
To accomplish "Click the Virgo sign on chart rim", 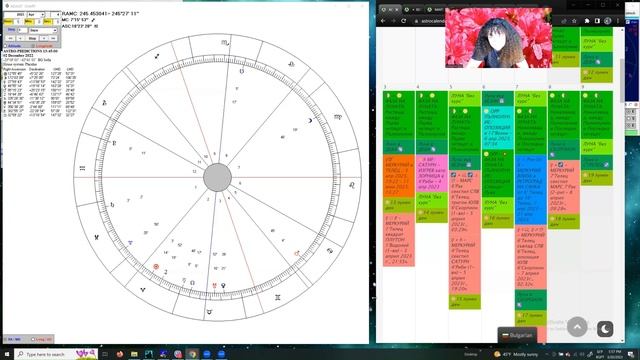I will point(338,117).
